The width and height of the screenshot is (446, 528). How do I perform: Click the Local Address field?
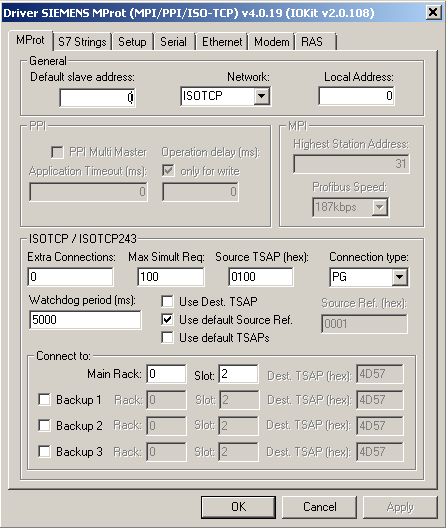pos(356,96)
